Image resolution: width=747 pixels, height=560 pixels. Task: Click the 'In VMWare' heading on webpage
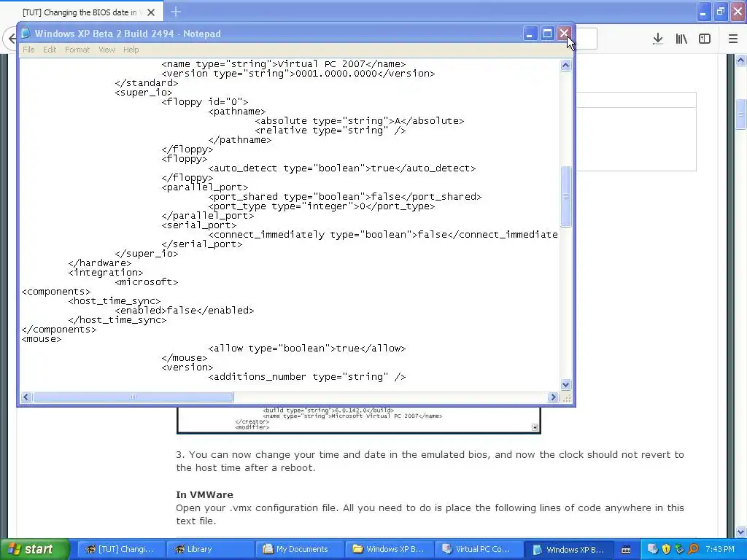coord(204,495)
